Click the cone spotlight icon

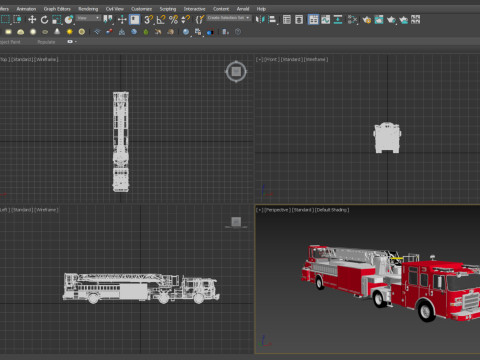point(57,32)
